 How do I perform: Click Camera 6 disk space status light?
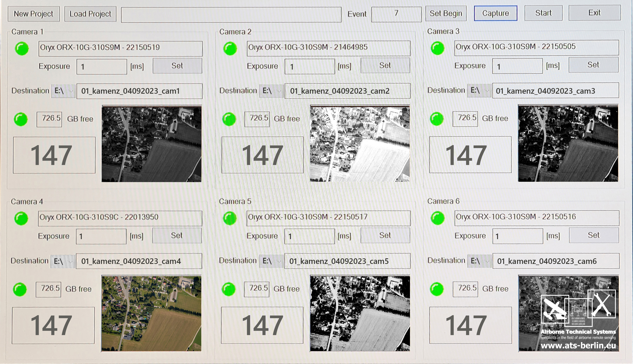pos(437,289)
